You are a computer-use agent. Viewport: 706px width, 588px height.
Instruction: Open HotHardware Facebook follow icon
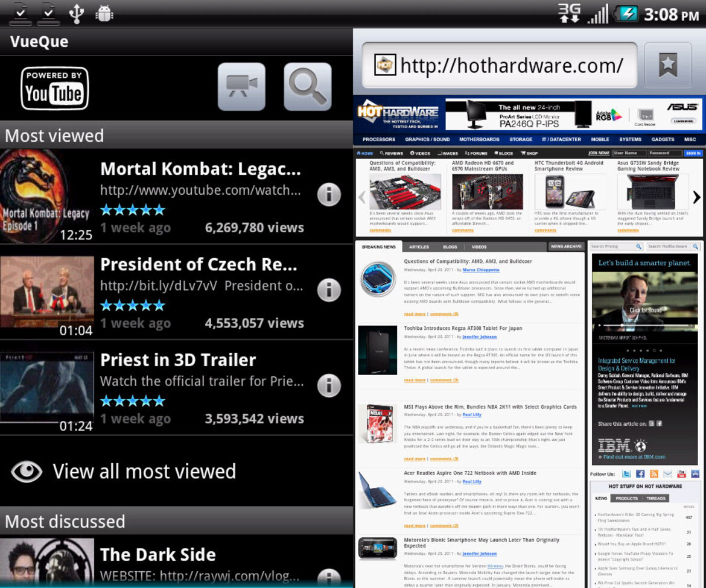[x=640, y=474]
